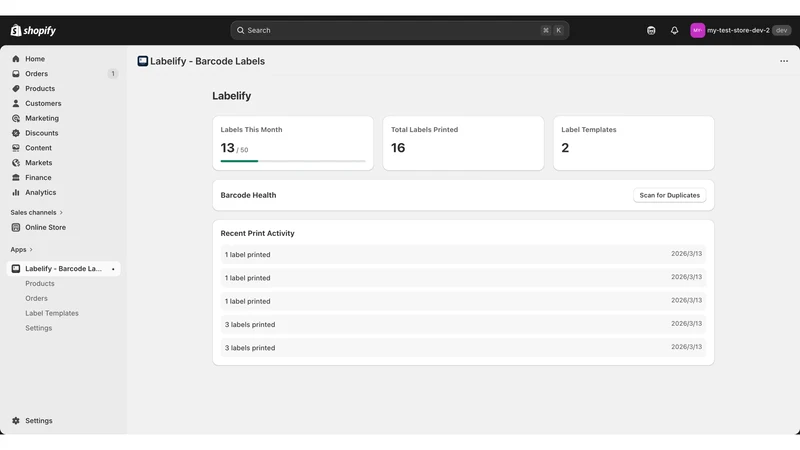The width and height of the screenshot is (800, 450).
Task: Expand the Sales channels section
Action: pyautogui.click(x=36, y=212)
